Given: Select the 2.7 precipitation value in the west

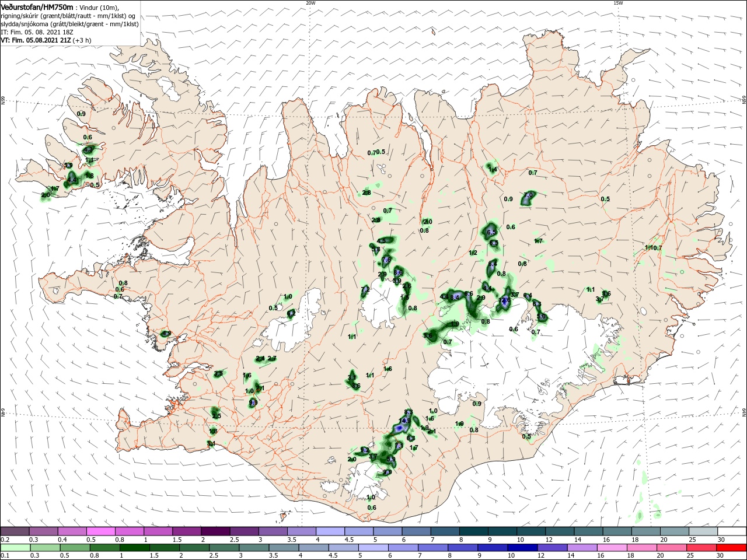Looking at the screenshot, I should (272, 358).
